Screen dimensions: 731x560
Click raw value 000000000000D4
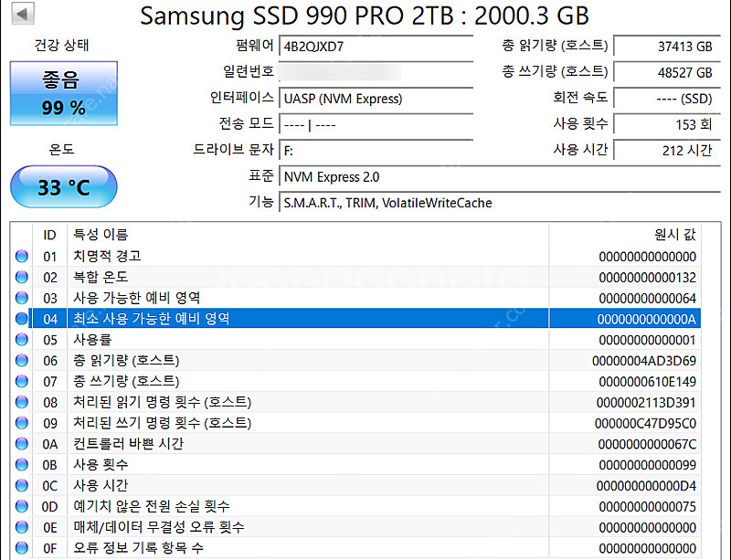[646, 486]
